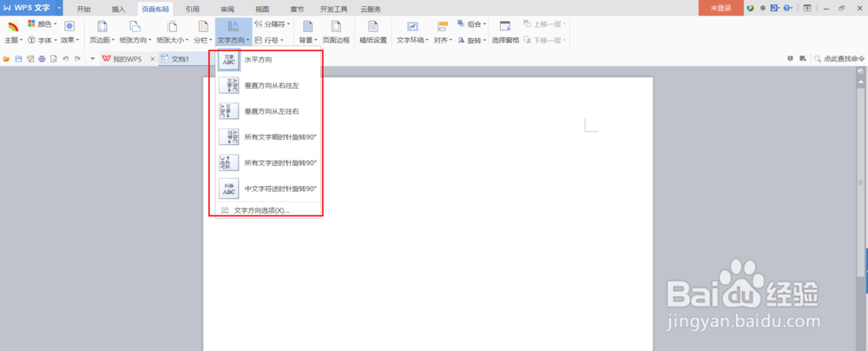Click the settings gear icon in title bar
The image size is (868, 351).
(763, 8)
